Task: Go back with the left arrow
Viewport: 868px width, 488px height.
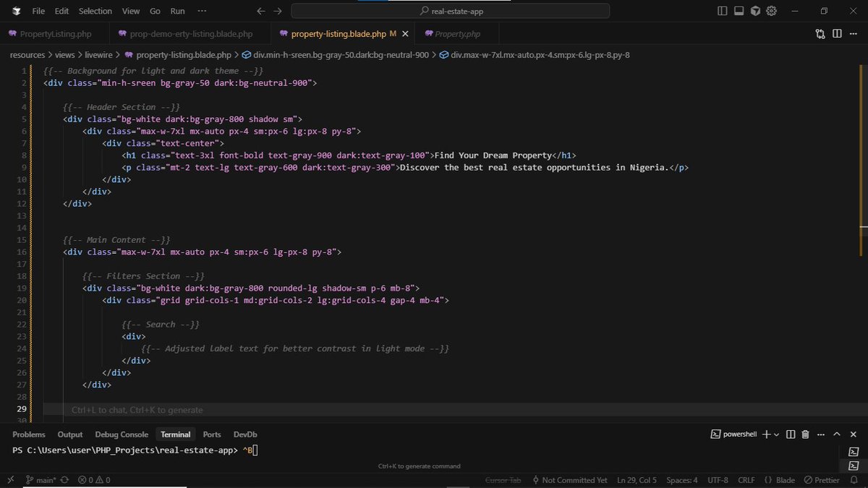Action: tap(261, 11)
